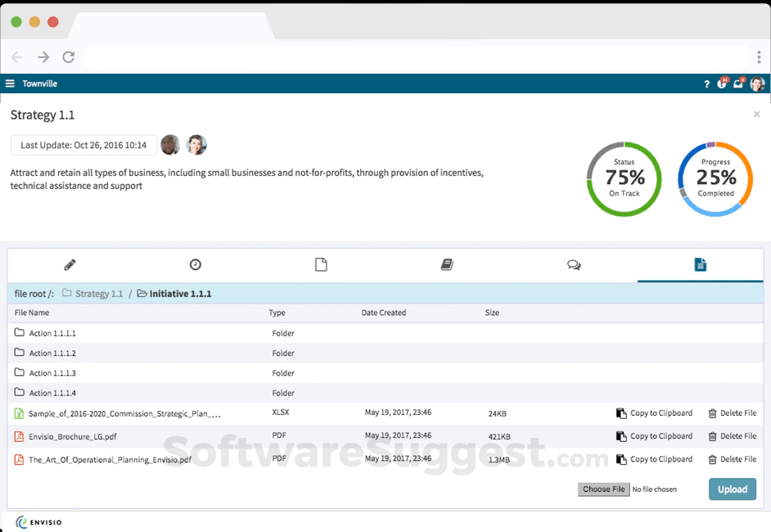This screenshot has height=532, width=771.
Task: Open the hamburger navigation menu
Action: (9, 83)
